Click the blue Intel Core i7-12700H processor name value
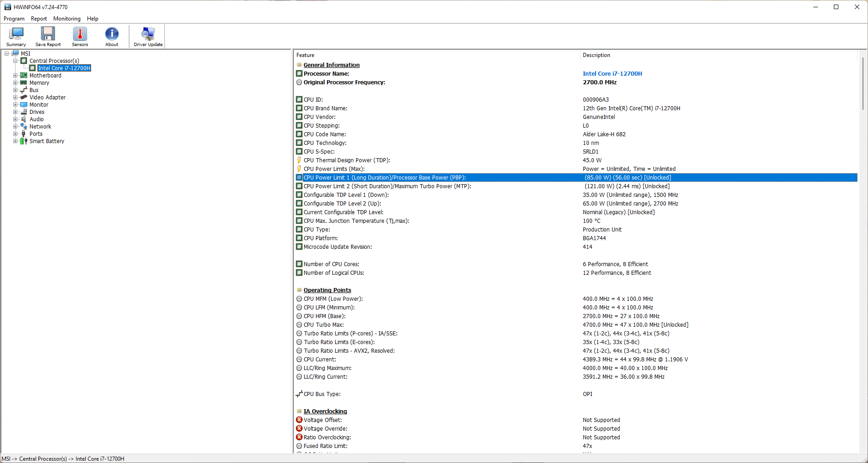Image resolution: width=868 pixels, height=463 pixels. tap(613, 74)
